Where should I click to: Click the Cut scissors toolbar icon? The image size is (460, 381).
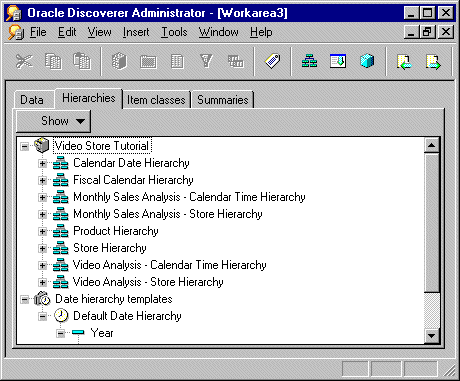pyautogui.click(x=24, y=62)
